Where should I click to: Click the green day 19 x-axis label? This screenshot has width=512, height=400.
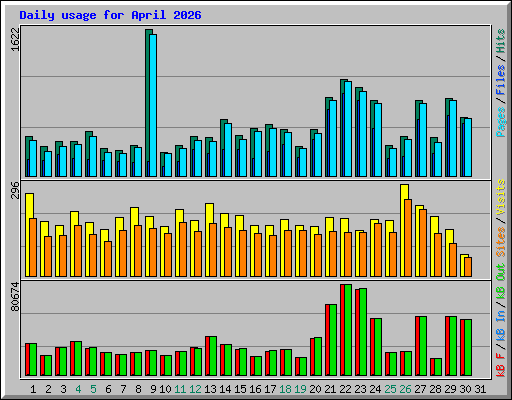tap(300, 389)
